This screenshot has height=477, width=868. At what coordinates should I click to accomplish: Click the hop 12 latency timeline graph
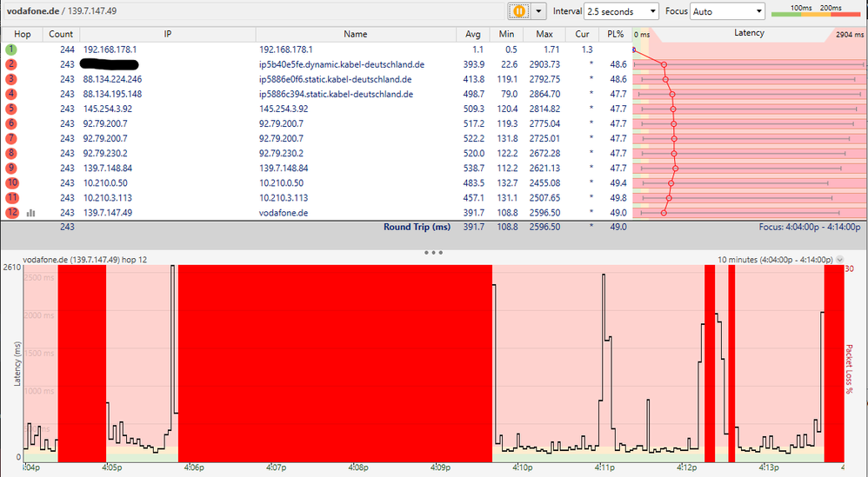click(x=433, y=363)
